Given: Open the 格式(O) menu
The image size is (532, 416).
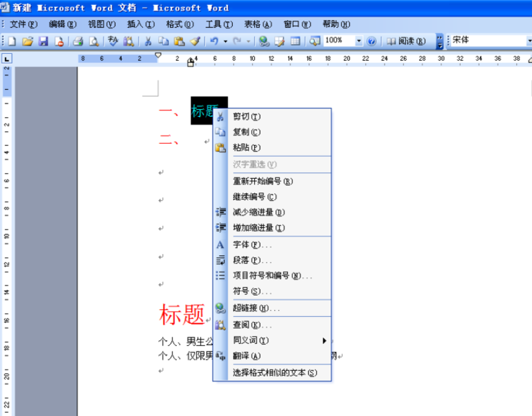Looking at the screenshot, I should (x=180, y=24).
